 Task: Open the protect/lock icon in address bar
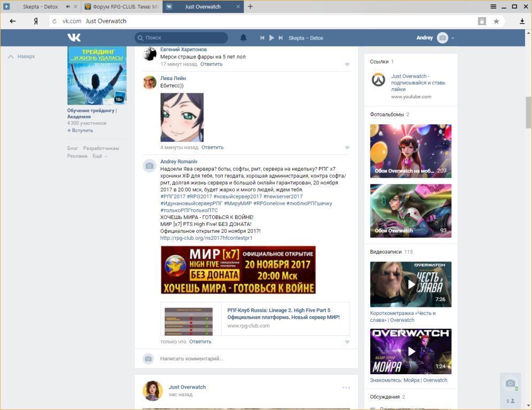click(482, 21)
